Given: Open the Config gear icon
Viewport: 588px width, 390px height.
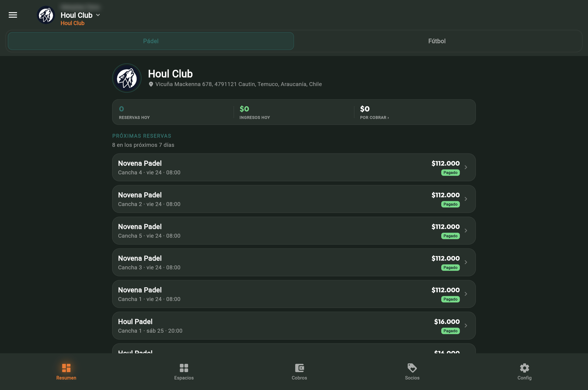Looking at the screenshot, I should coord(525,368).
